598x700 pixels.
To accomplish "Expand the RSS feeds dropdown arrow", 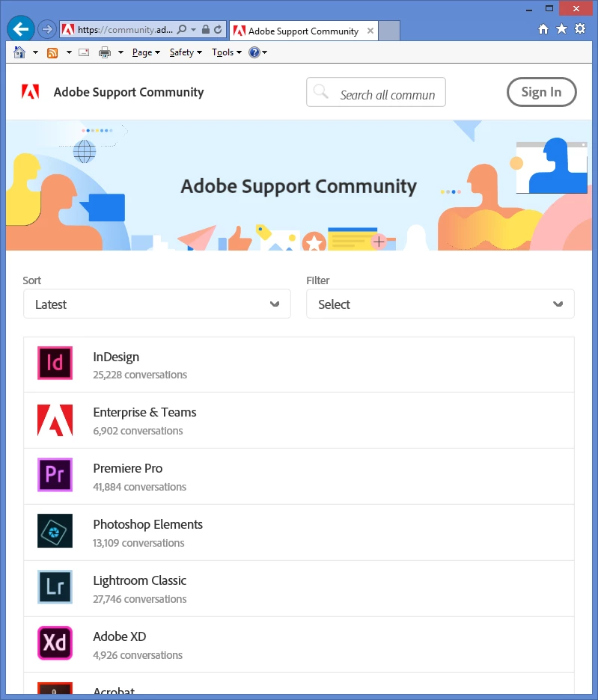I will pos(69,52).
